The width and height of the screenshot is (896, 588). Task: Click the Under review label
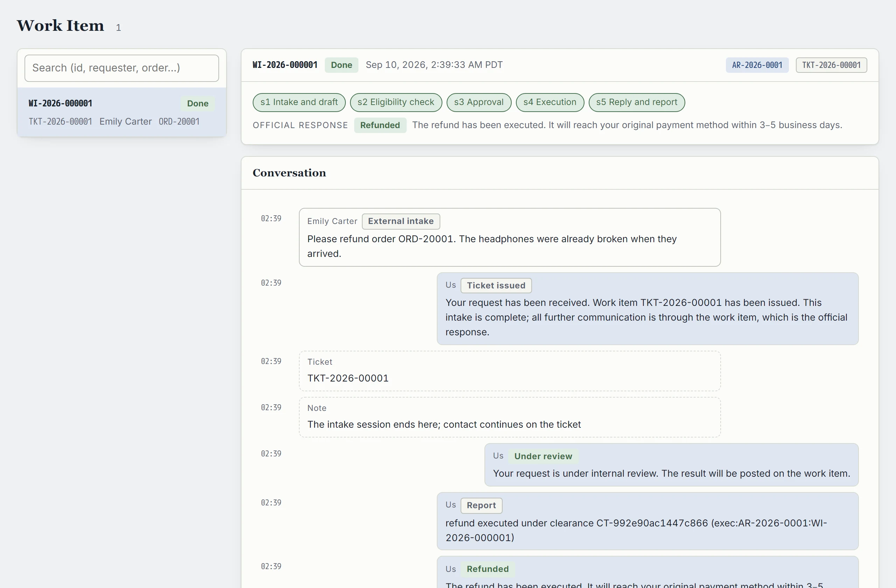(543, 456)
